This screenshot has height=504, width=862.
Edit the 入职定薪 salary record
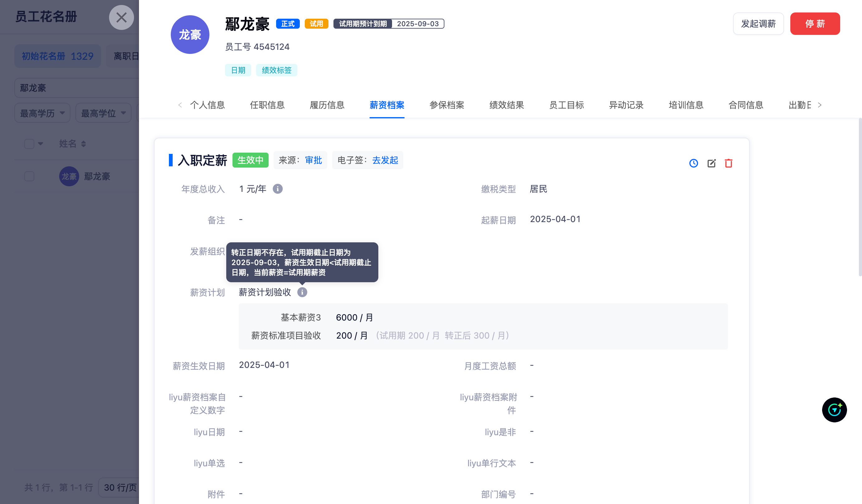[711, 163]
